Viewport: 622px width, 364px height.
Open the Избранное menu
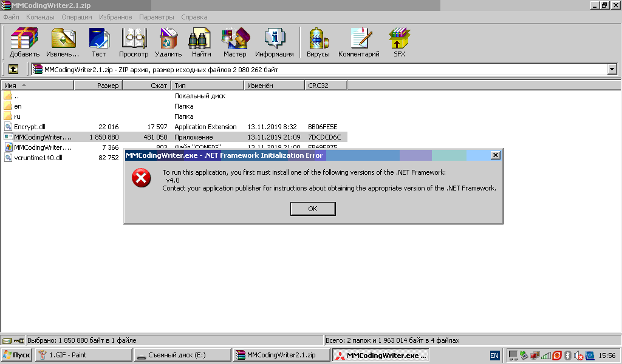[115, 17]
